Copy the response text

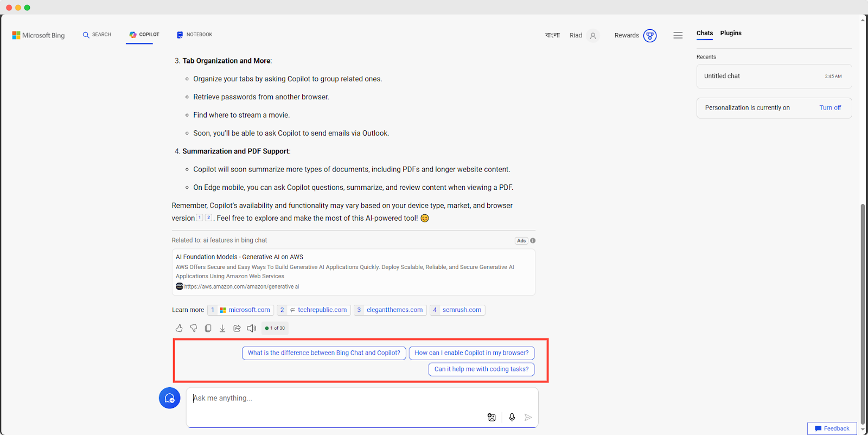click(208, 328)
